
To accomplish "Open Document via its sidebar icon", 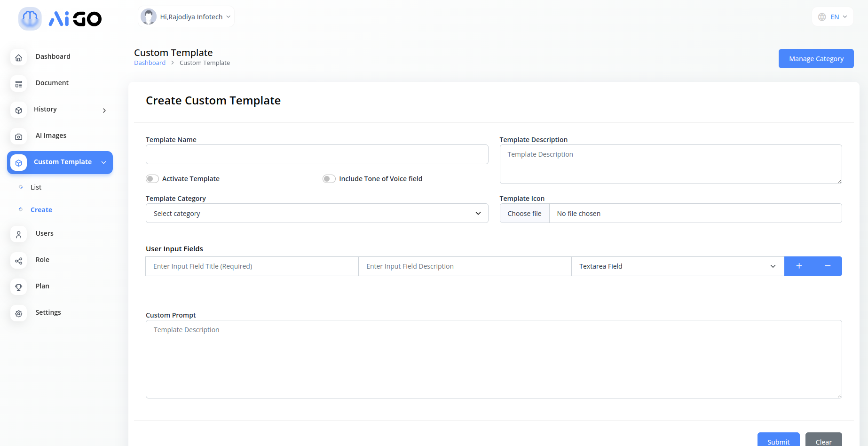I will click(19, 84).
